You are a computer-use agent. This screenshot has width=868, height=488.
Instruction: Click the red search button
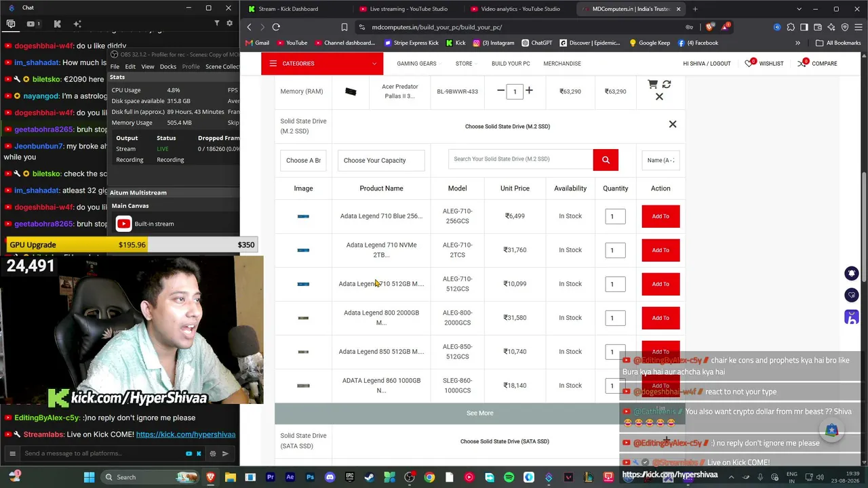tap(606, 160)
